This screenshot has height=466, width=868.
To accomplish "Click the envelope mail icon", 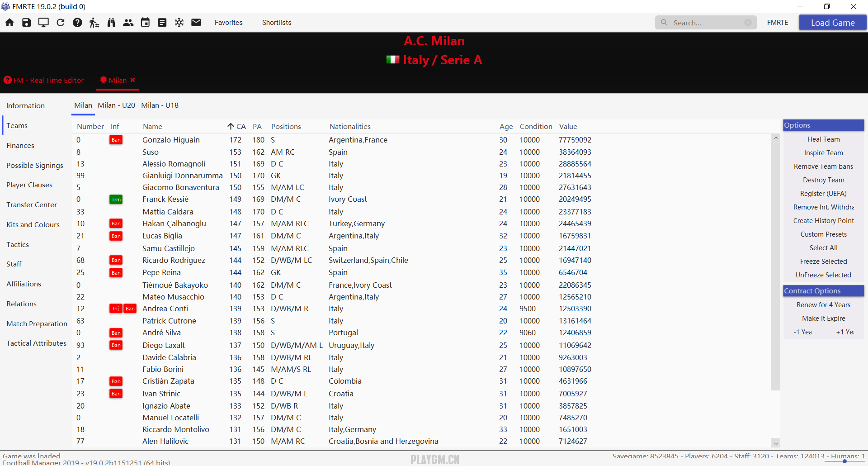I will pos(196,23).
